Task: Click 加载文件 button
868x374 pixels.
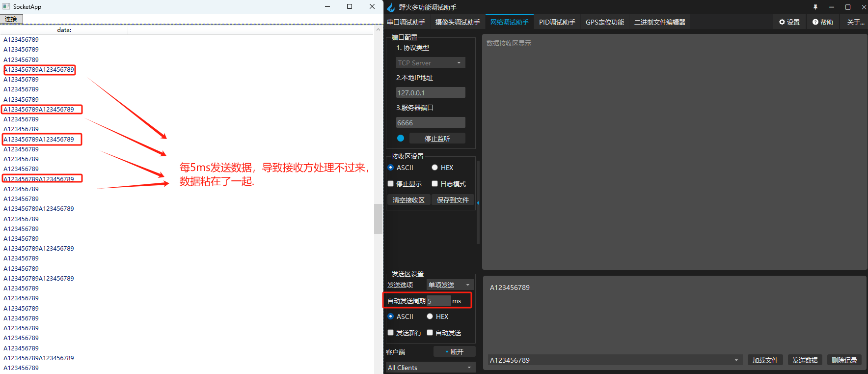Action: (x=765, y=360)
